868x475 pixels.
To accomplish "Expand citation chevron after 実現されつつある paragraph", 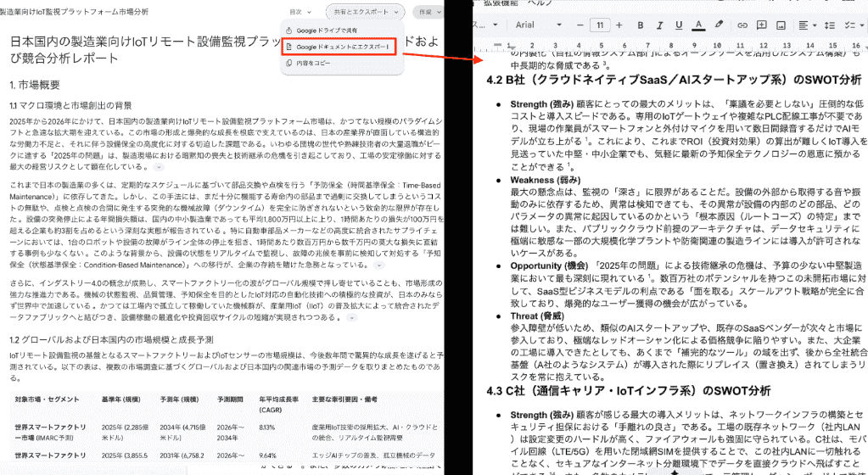I will [351, 318].
